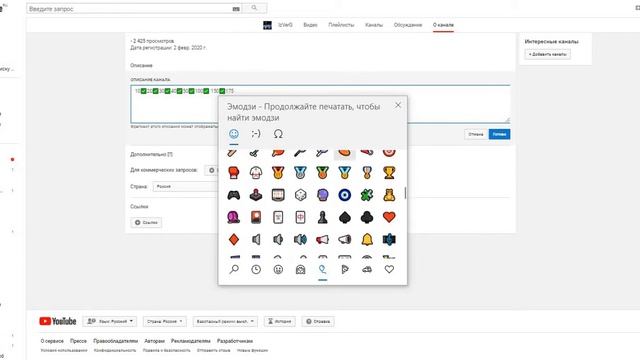640x360 pixels.
Task: Open the Правообладателям footer link
Action: coord(116,341)
